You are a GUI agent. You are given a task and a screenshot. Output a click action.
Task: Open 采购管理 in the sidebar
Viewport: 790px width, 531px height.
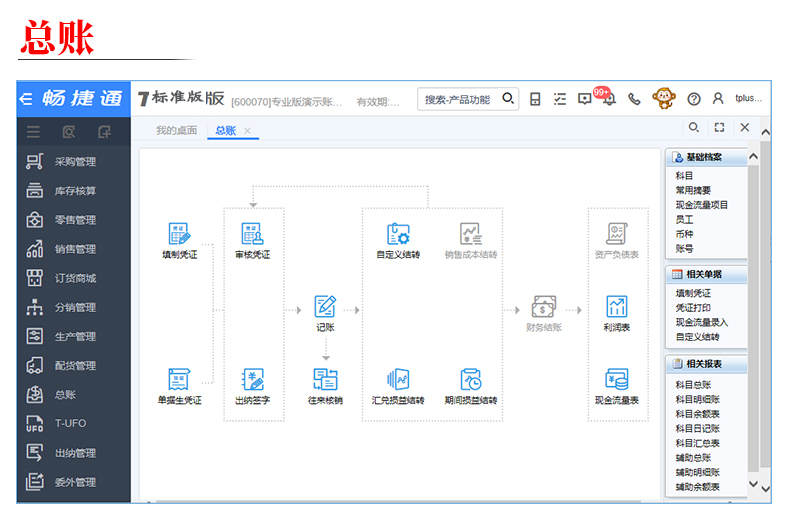click(x=74, y=162)
